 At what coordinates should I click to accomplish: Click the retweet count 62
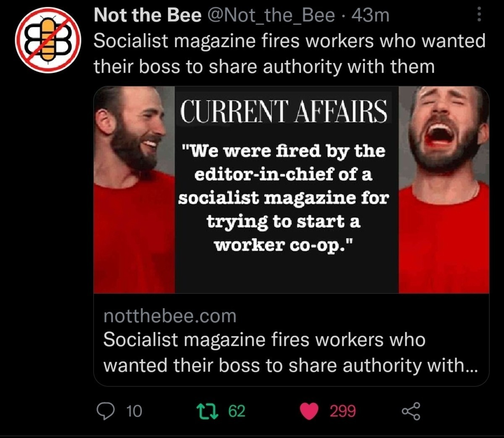click(x=237, y=411)
